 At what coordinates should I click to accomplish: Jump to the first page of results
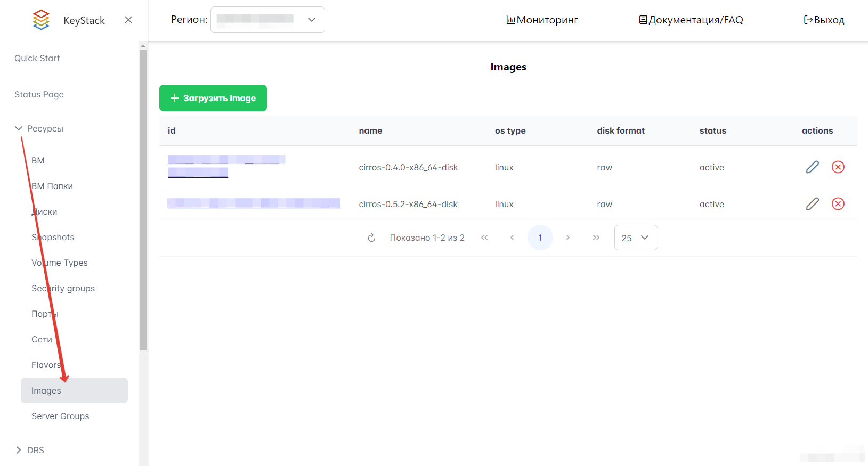(x=484, y=238)
